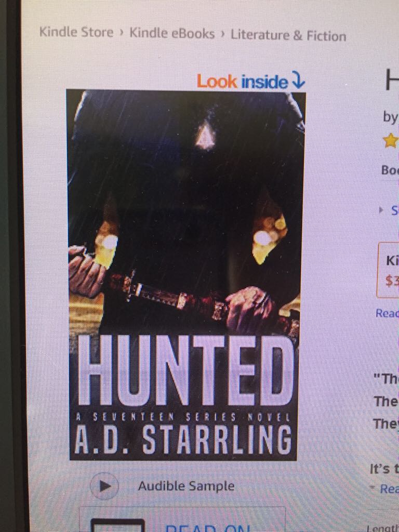The image size is (399, 532).
Task: Click the book title heading
Action: point(392,79)
